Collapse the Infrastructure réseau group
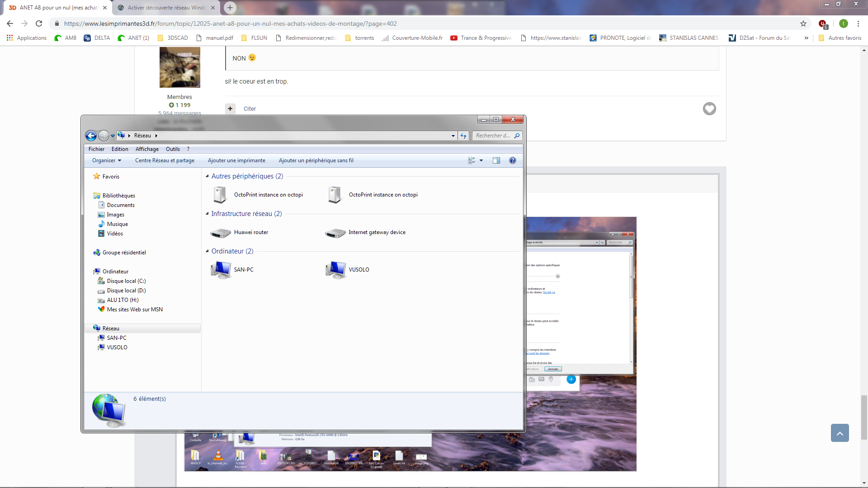The height and width of the screenshot is (488, 868). pos(208,214)
